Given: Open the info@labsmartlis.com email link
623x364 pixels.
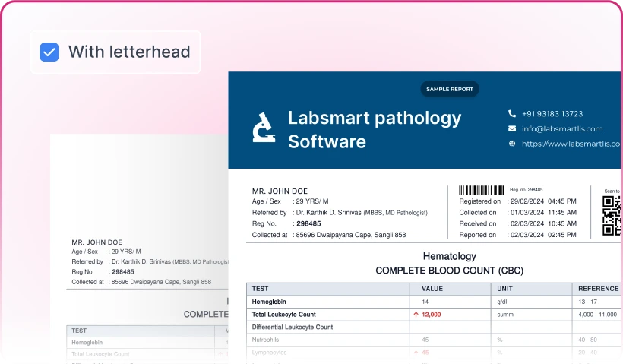Looking at the screenshot, I should [x=561, y=128].
